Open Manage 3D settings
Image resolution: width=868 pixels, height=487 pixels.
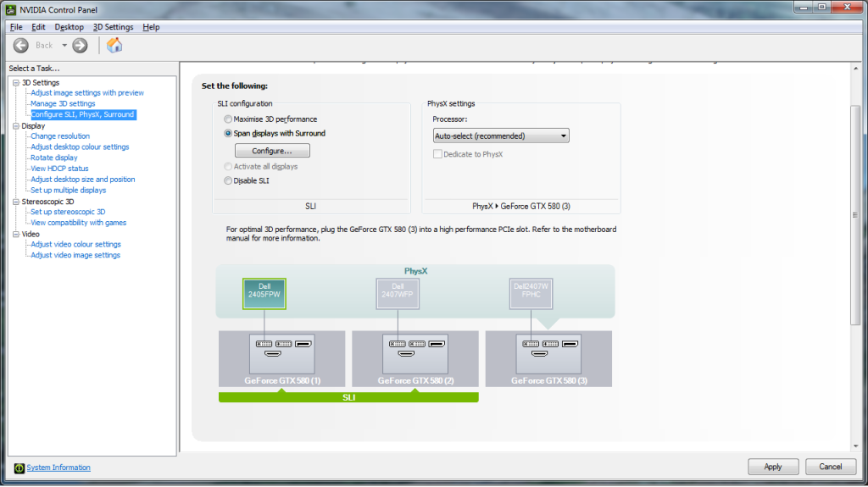click(x=63, y=103)
